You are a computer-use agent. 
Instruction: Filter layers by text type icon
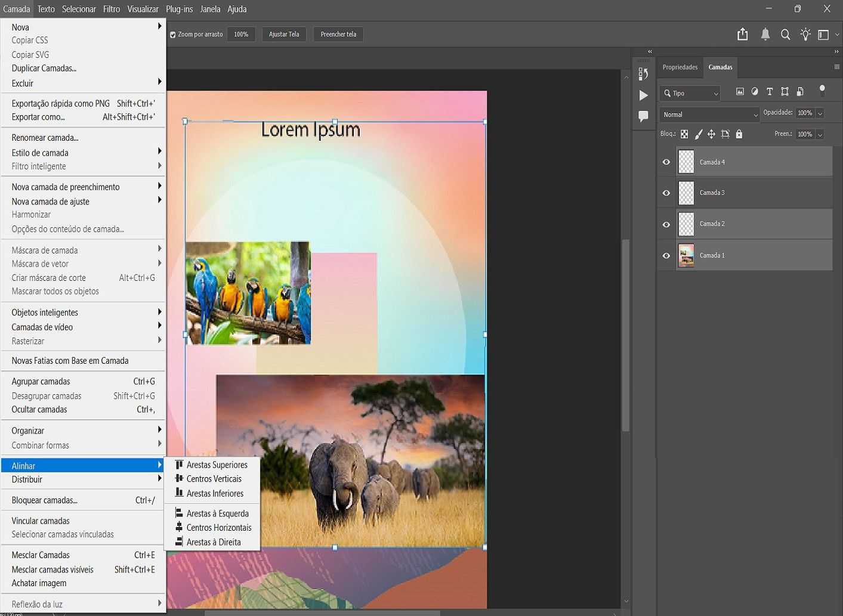[x=770, y=92]
